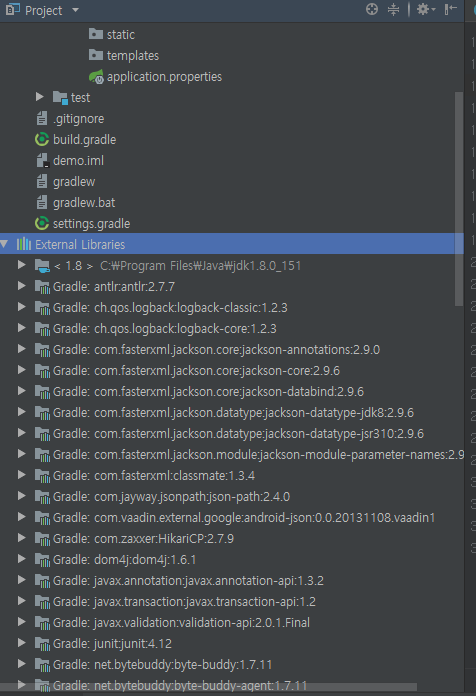Open the .gitignore file

pos(78,119)
